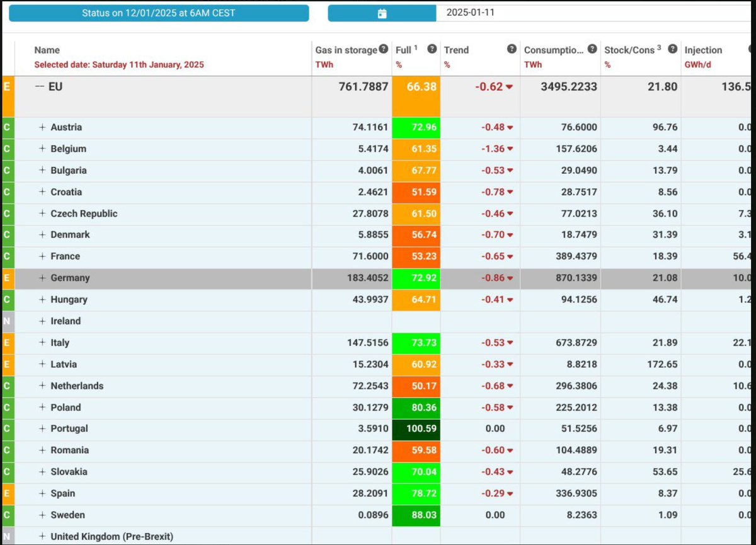Sort by the Gas in storage header
This screenshot has width=756, height=545.
click(x=346, y=50)
